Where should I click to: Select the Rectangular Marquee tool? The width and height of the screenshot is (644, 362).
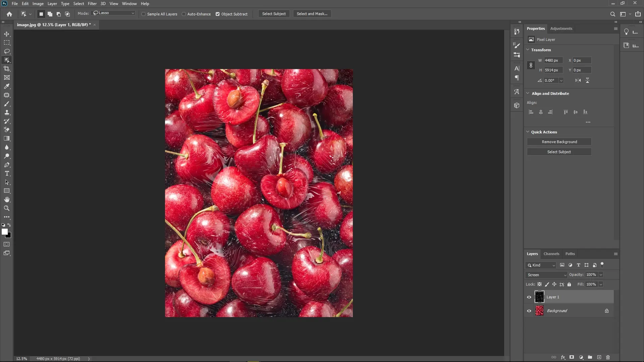pyautogui.click(x=7, y=43)
